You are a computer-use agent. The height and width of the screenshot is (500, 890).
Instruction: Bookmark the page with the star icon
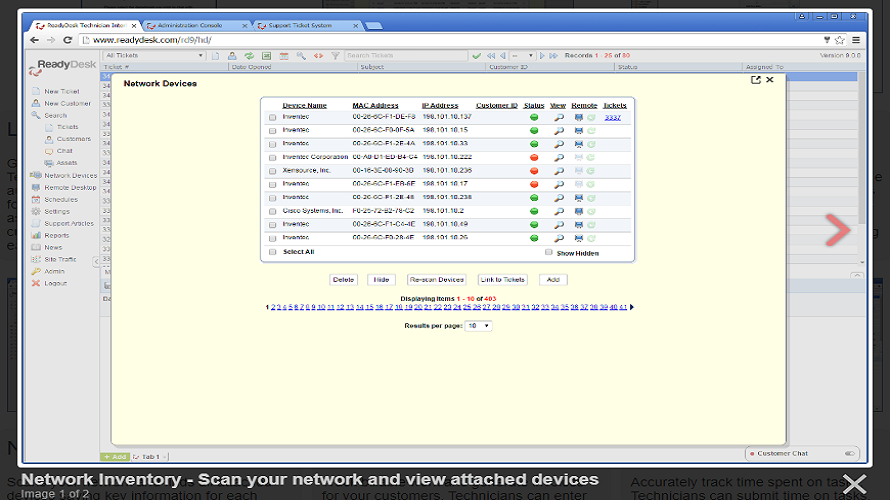[x=839, y=40]
